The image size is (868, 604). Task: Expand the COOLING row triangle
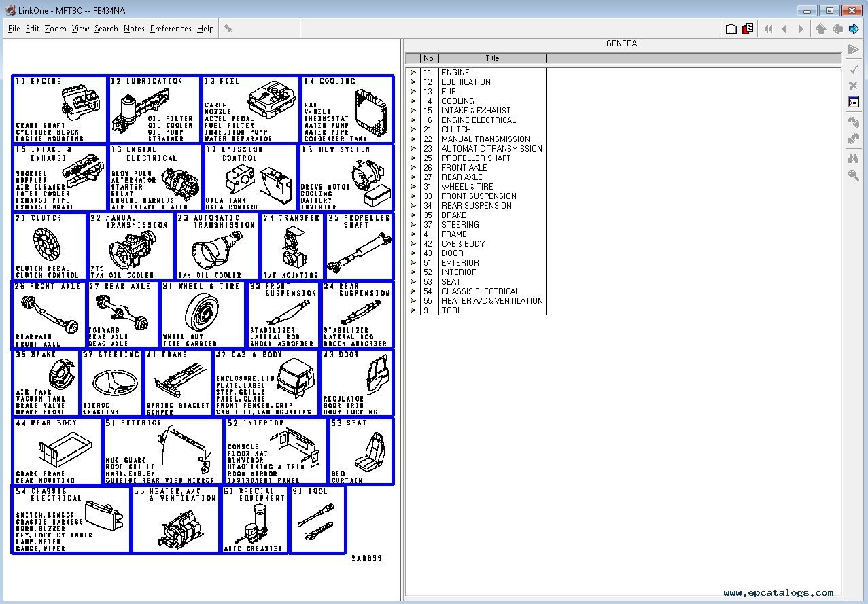pyautogui.click(x=413, y=101)
